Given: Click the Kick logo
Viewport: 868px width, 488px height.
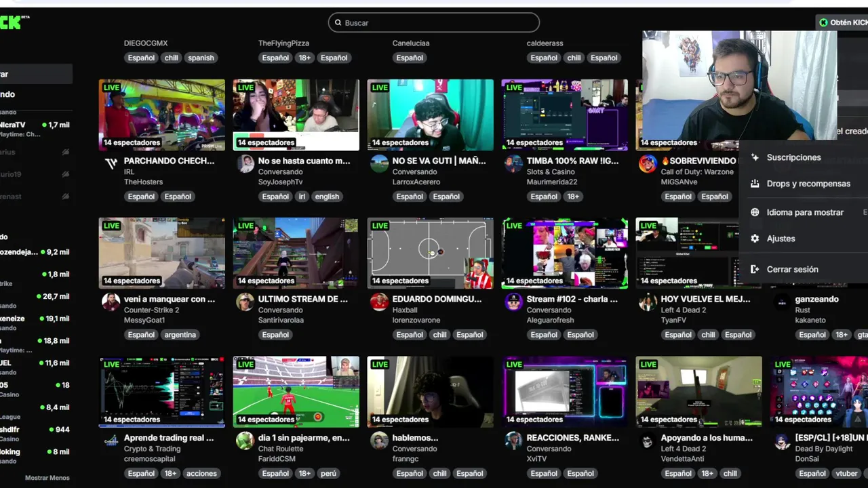Looking at the screenshot, I should pyautogui.click(x=14, y=22).
